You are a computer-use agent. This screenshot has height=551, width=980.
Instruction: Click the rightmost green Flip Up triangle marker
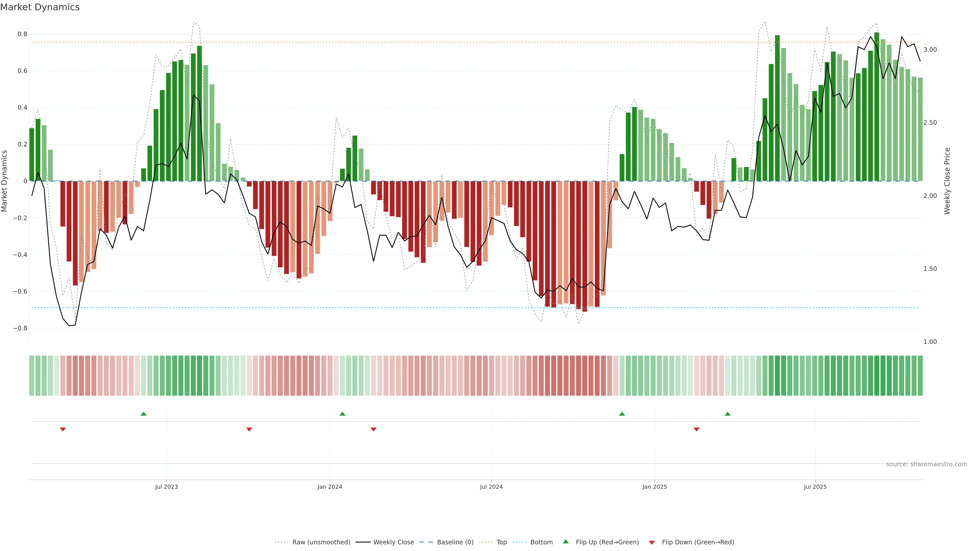pyautogui.click(x=728, y=414)
